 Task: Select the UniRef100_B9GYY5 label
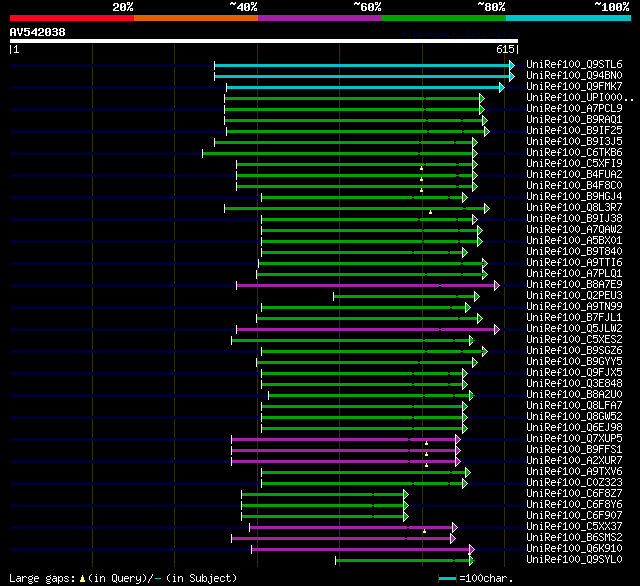click(574, 362)
